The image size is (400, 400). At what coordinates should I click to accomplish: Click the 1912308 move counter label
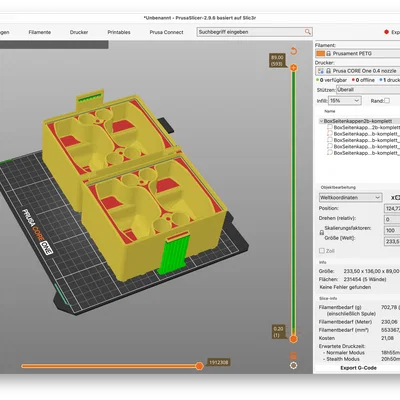218,362
